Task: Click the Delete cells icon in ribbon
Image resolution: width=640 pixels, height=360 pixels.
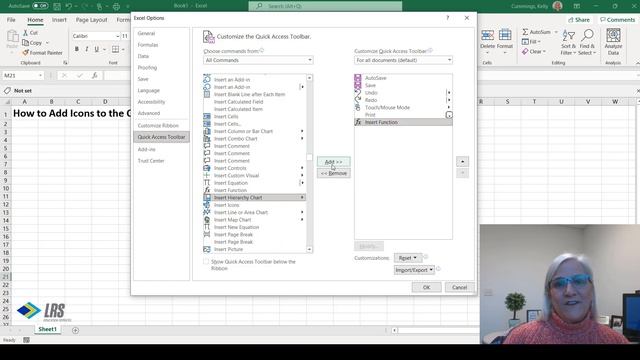Action: (487, 36)
